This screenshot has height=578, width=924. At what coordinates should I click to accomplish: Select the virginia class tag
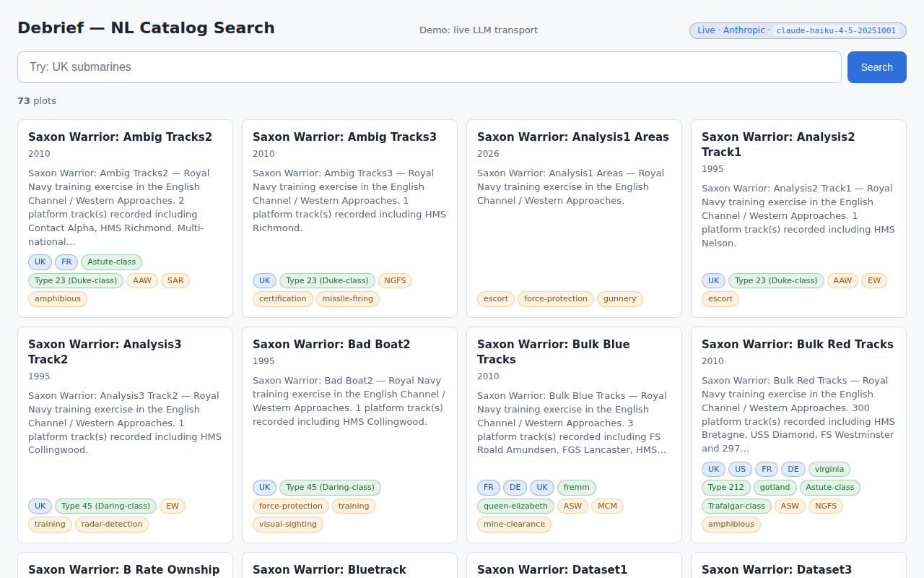[x=829, y=470]
